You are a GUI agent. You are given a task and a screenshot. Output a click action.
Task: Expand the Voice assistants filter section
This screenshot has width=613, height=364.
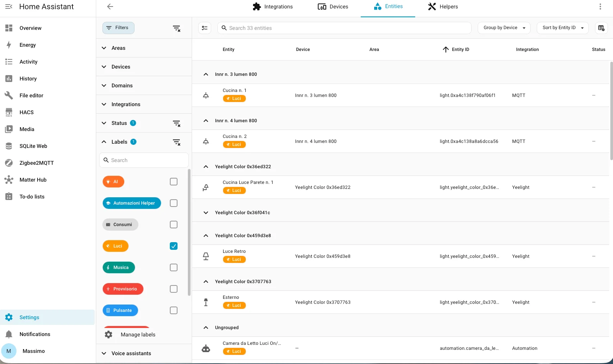144,353
